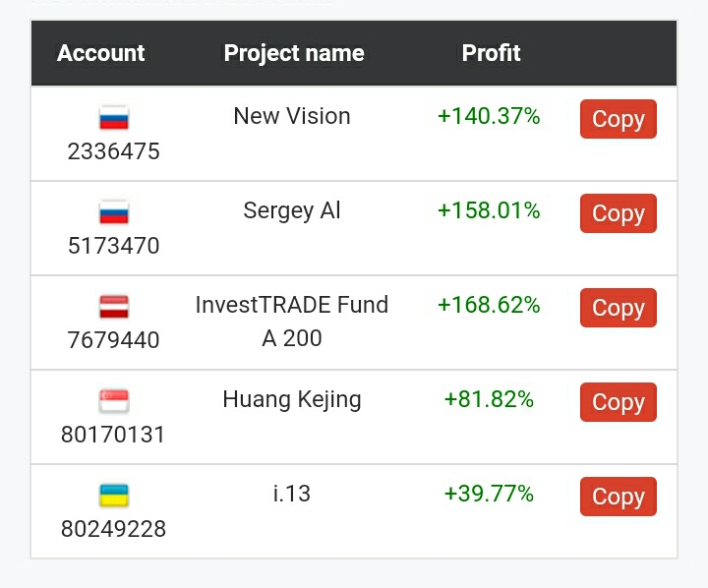Open the Huang Kejing project name

pos(292,399)
